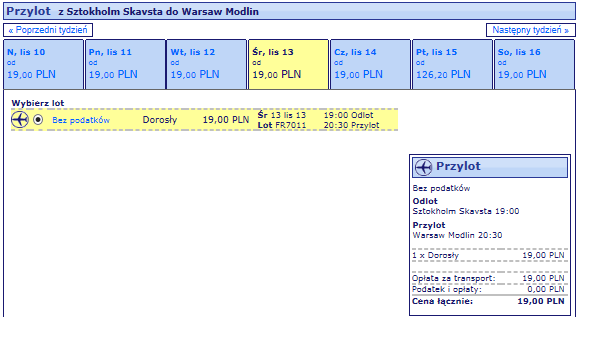Click the Wybierz lot heading
This screenshot has height=360, width=614.
[x=38, y=103]
